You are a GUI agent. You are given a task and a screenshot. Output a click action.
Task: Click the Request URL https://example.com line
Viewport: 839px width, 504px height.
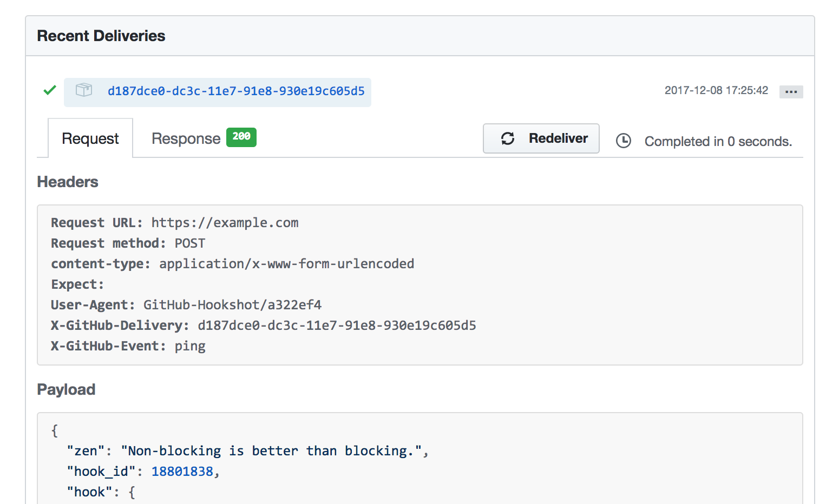[175, 223]
